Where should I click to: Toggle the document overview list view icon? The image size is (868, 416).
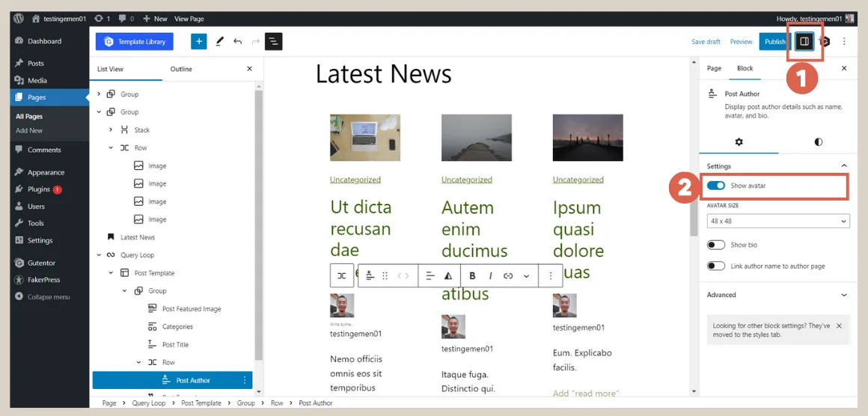(274, 42)
